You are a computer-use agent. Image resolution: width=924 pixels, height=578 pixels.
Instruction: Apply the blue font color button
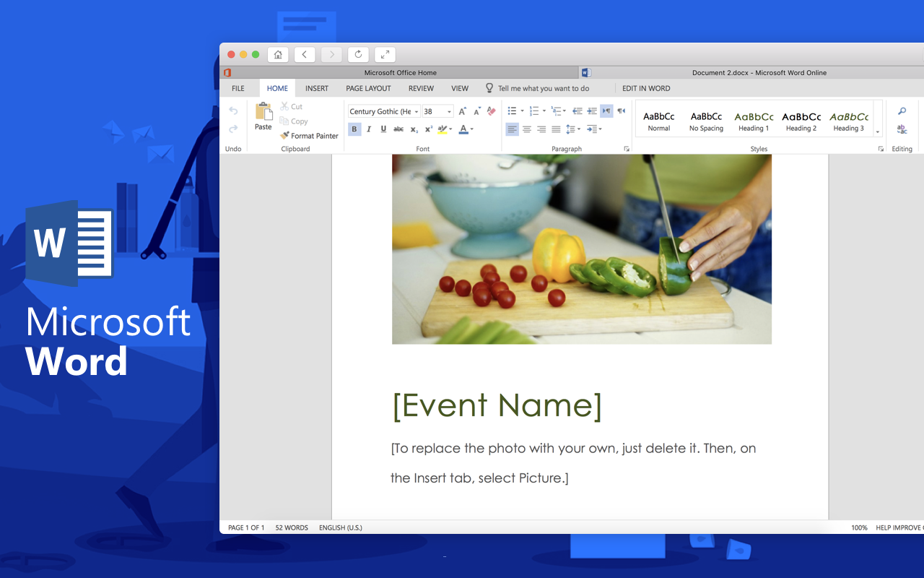[463, 129]
